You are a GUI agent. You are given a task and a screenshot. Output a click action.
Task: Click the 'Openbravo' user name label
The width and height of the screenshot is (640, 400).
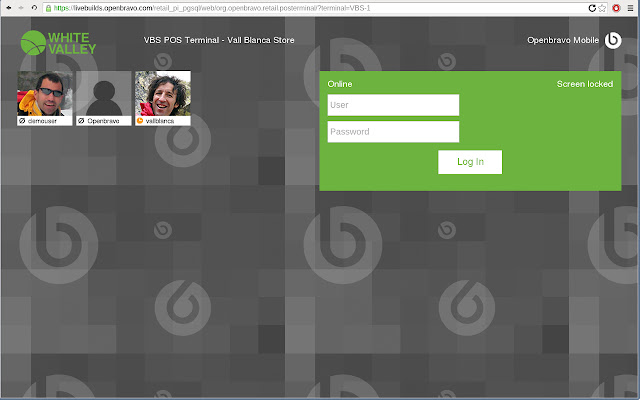[103, 121]
